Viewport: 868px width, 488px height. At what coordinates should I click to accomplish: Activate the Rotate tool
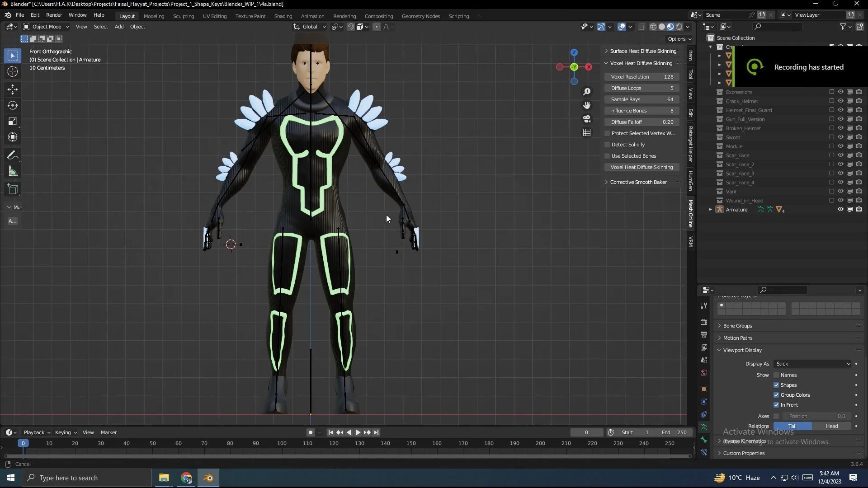[x=13, y=105]
